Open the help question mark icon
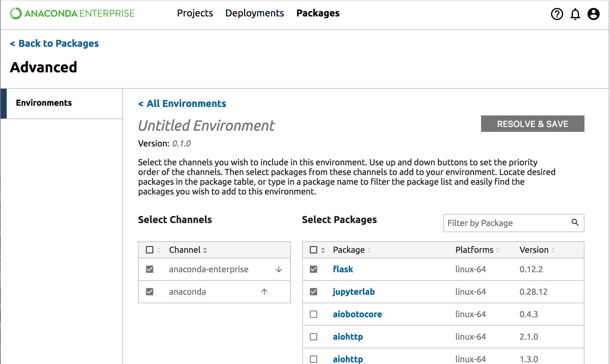Viewport: 610px width, 364px height. (x=557, y=14)
